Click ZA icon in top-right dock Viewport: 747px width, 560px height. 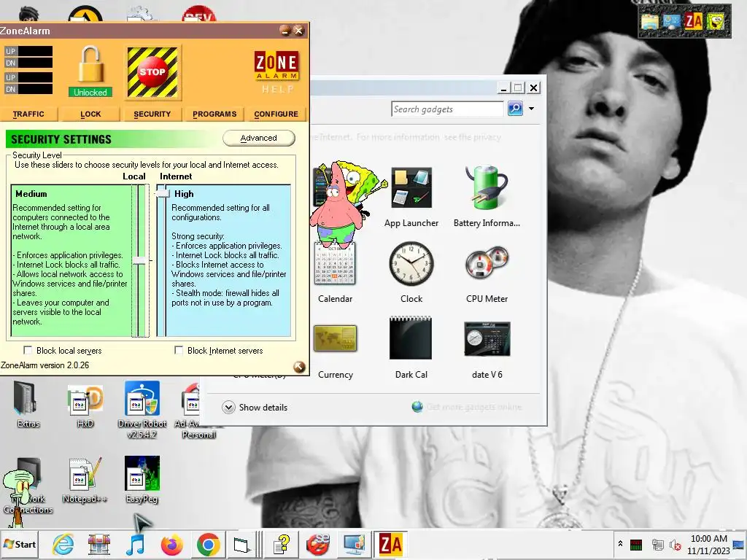(693, 21)
